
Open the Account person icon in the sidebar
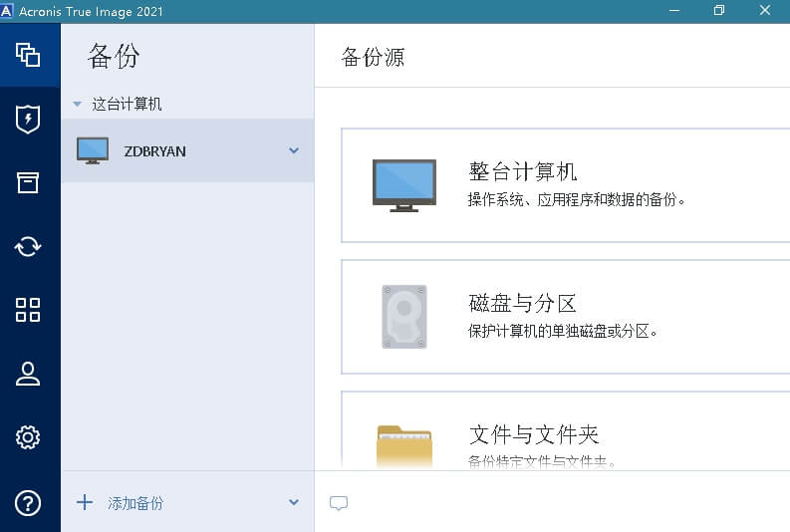[28, 374]
